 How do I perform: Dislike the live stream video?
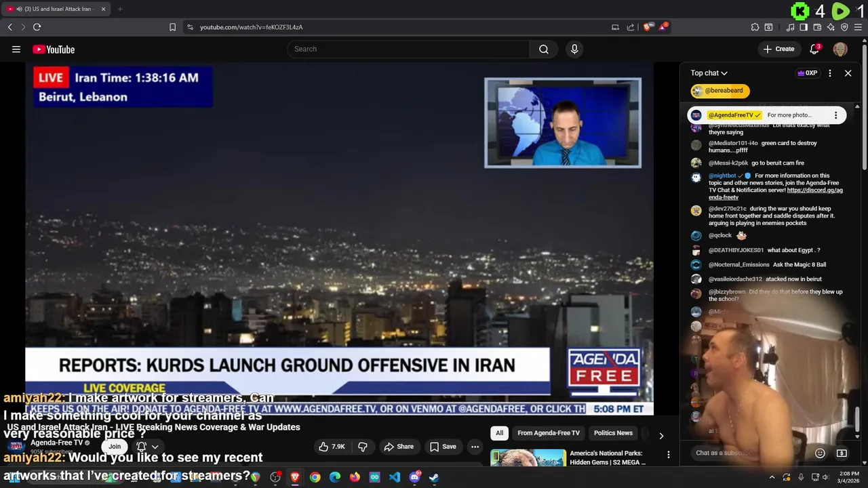pos(363,447)
